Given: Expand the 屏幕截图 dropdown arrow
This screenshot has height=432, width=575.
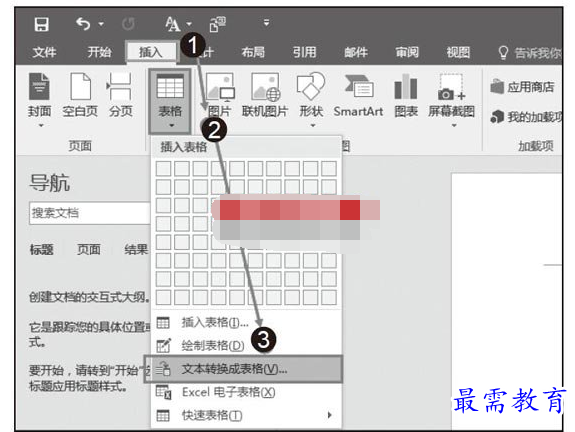Looking at the screenshot, I should tap(454, 125).
